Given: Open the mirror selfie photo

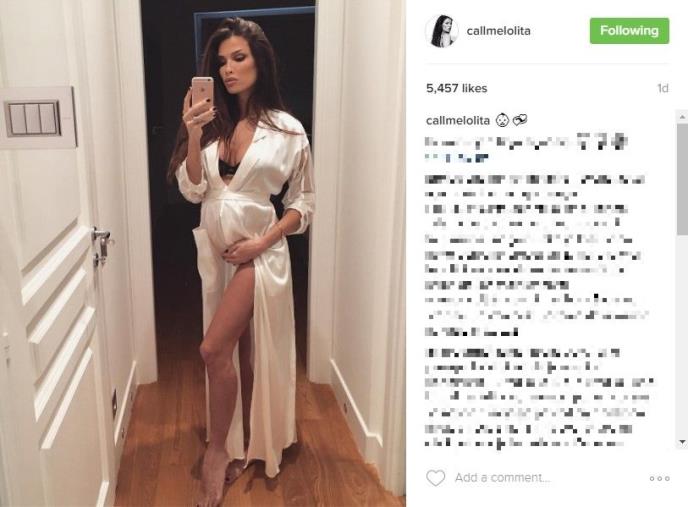Looking at the screenshot, I should pos(203,253).
